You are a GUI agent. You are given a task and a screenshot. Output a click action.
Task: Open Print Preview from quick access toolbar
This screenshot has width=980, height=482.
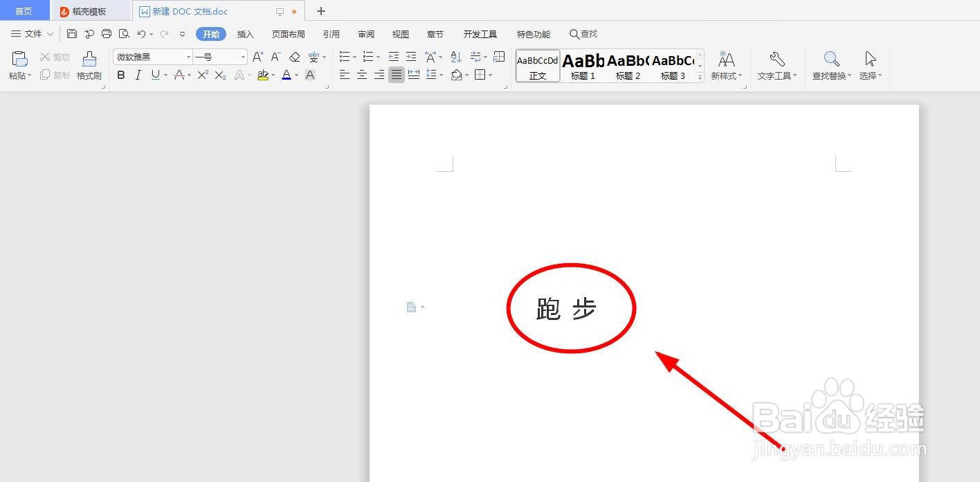coord(124,34)
